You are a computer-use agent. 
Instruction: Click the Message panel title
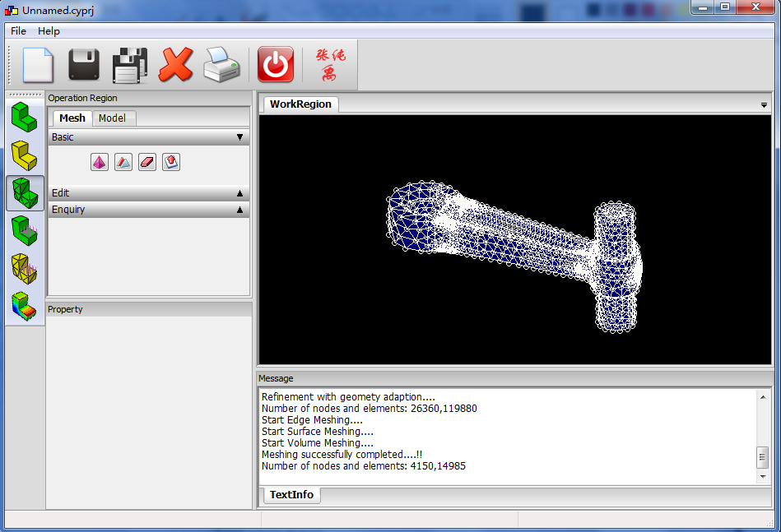click(x=276, y=378)
